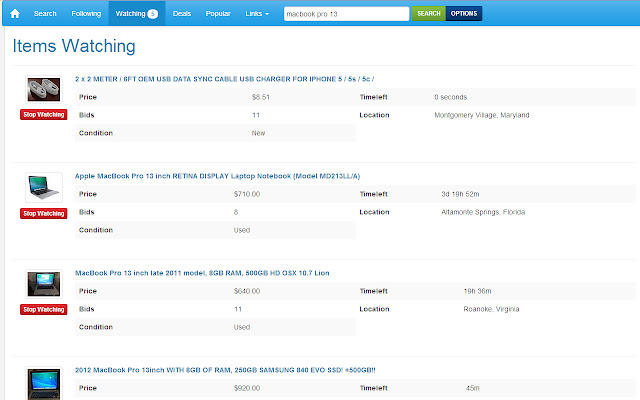Open 2012 MacBook Pro 13inch SAMSUNG SSD listing
The height and width of the screenshot is (400, 640).
(x=225, y=370)
